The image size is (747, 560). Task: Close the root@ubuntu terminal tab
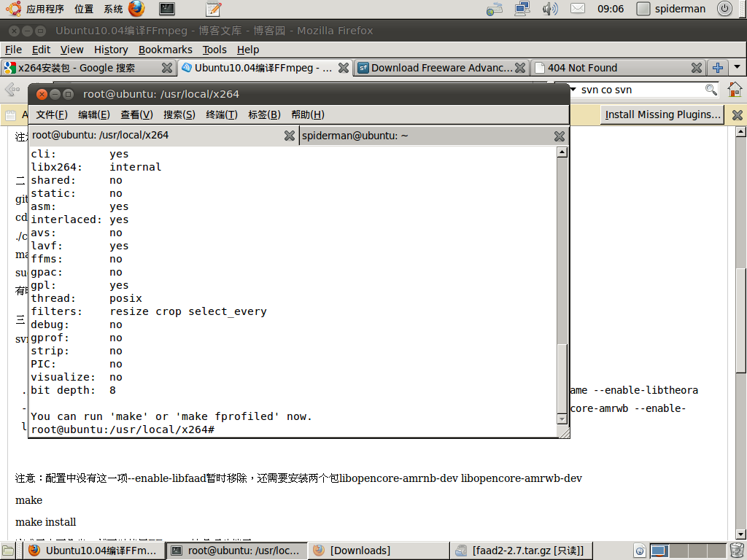pyautogui.click(x=289, y=136)
